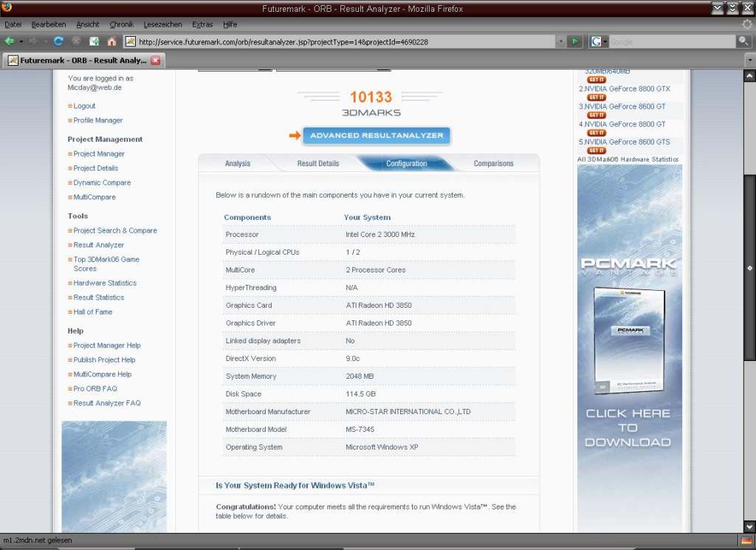Open the Lesezeichen menu
This screenshot has width=756, height=550.
(162, 24)
